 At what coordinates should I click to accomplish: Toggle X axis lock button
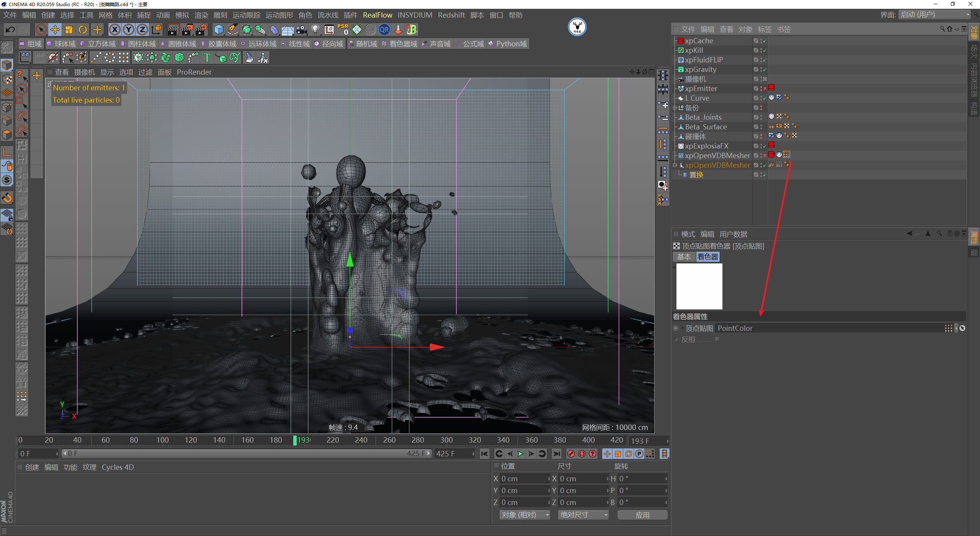[114, 29]
